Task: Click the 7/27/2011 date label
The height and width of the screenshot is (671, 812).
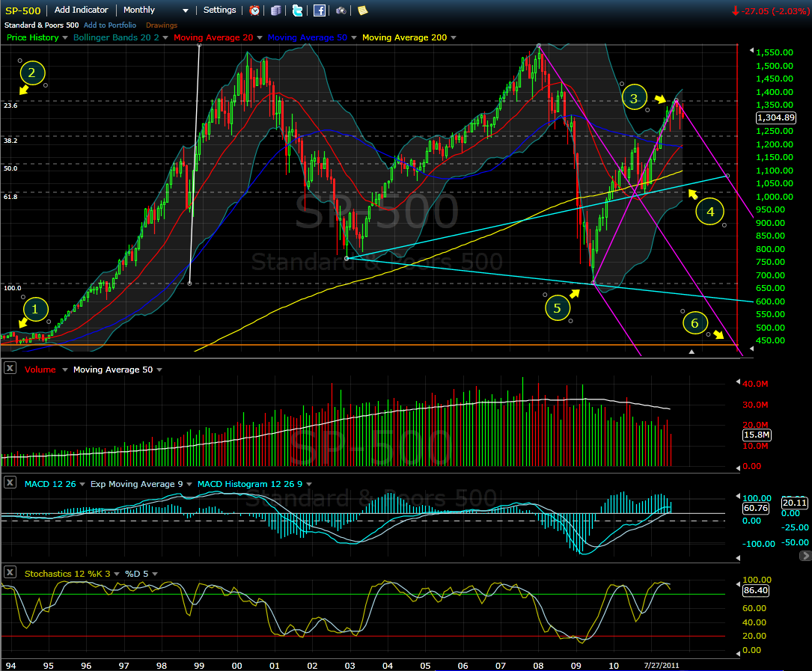Action: click(662, 665)
